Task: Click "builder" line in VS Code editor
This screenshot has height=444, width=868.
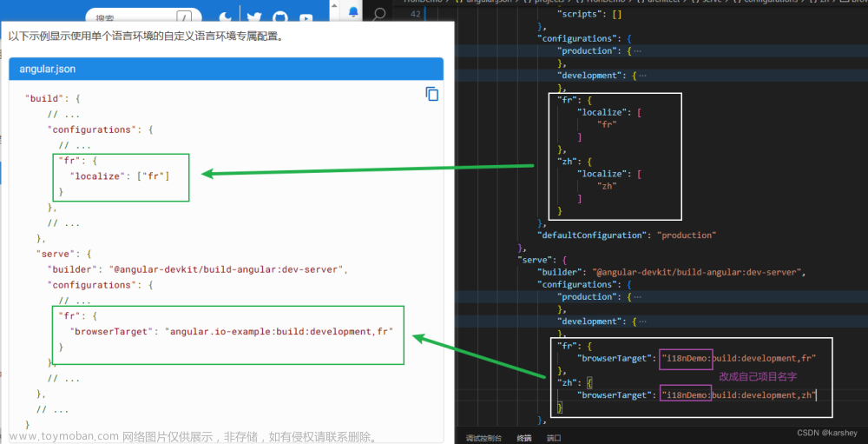Action: (x=670, y=272)
